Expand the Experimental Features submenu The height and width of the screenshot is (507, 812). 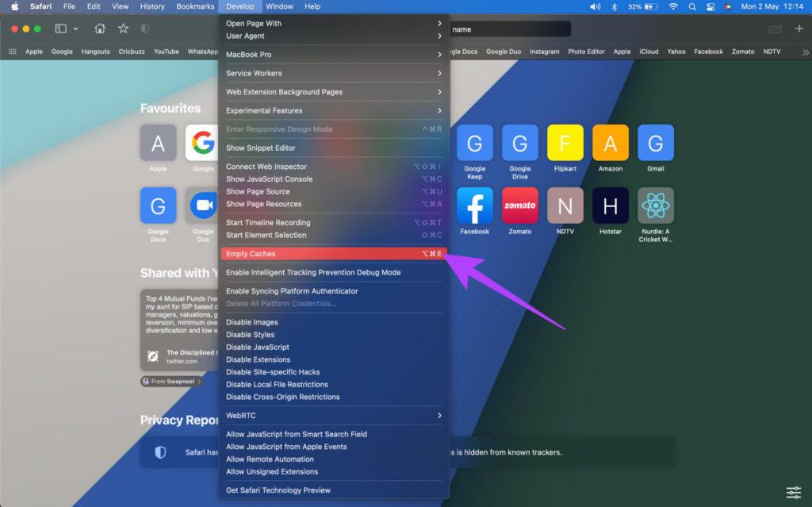tap(334, 110)
